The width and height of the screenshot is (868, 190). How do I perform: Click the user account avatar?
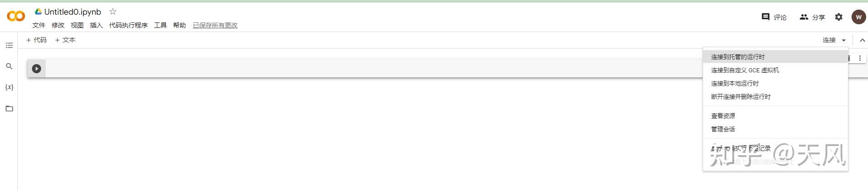[x=858, y=17]
